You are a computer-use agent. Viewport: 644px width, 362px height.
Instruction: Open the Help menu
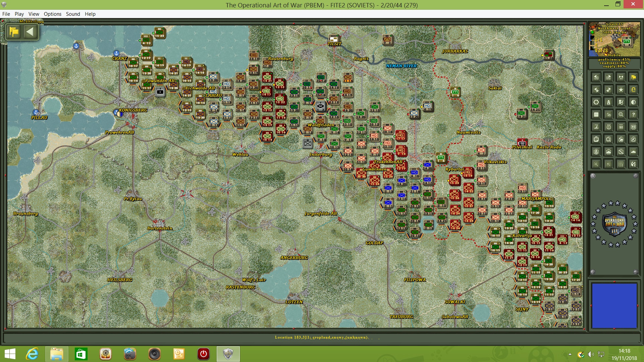point(90,14)
